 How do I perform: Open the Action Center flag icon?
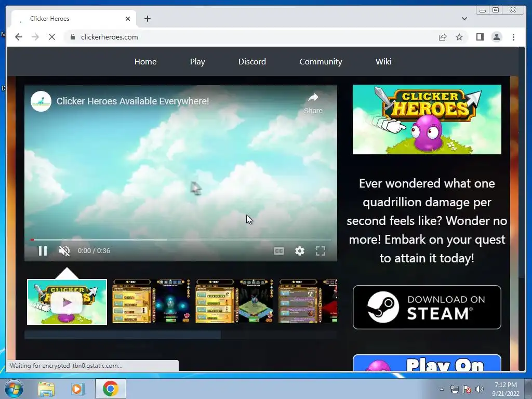click(467, 389)
